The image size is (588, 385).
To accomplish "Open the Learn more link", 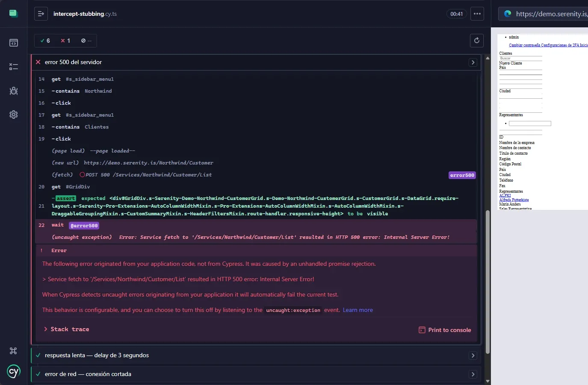I will point(358,310).
